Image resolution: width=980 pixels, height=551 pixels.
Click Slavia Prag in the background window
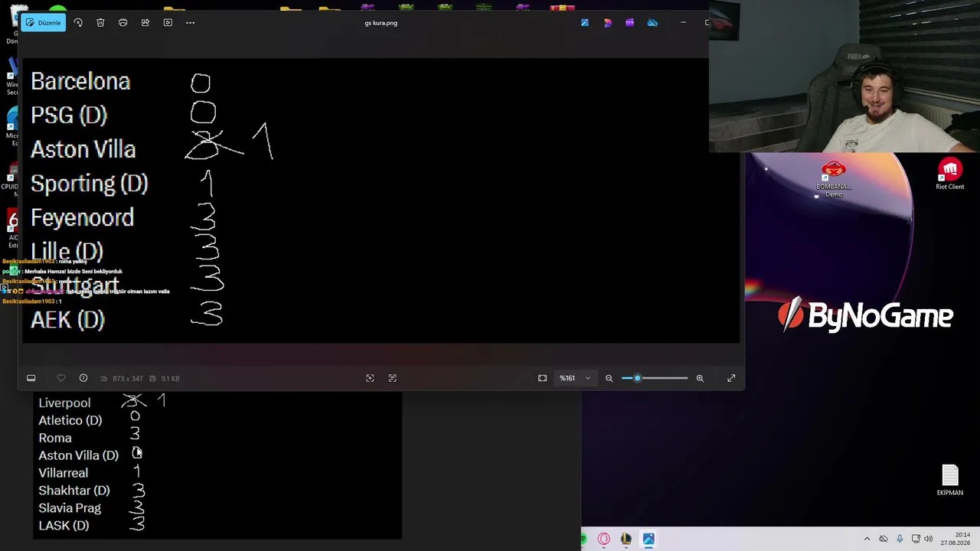click(70, 508)
